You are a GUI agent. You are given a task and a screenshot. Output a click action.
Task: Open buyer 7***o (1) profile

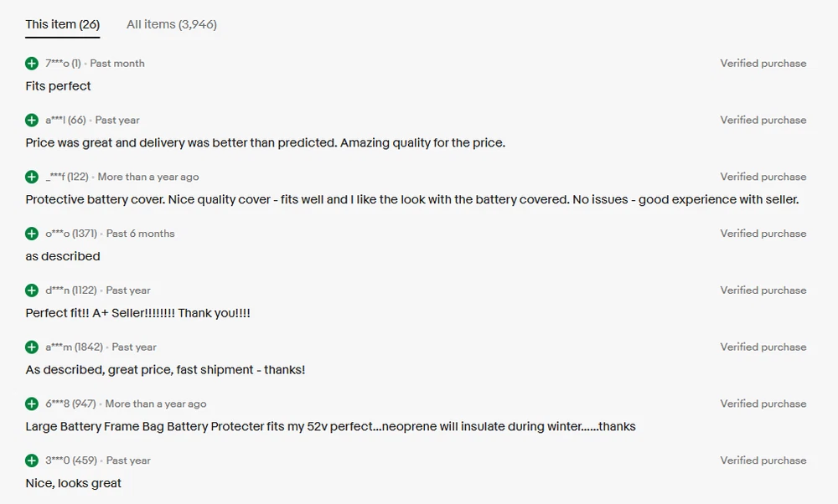point(63,64)
